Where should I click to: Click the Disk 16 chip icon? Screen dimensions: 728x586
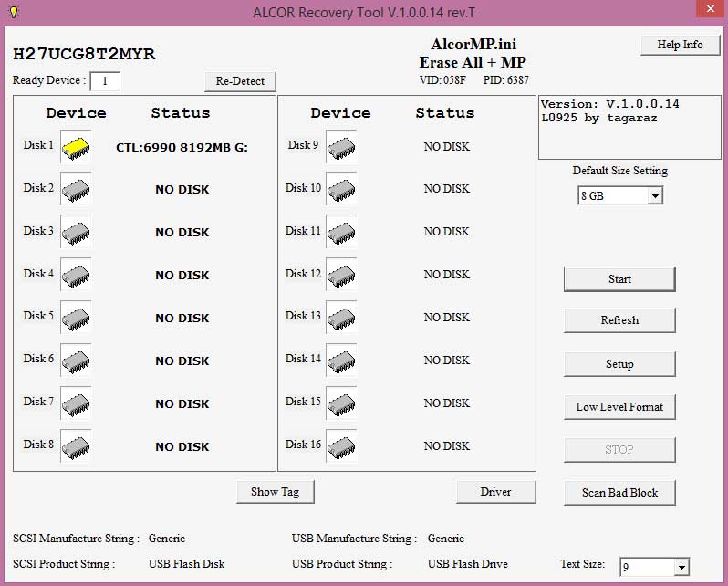341,446
